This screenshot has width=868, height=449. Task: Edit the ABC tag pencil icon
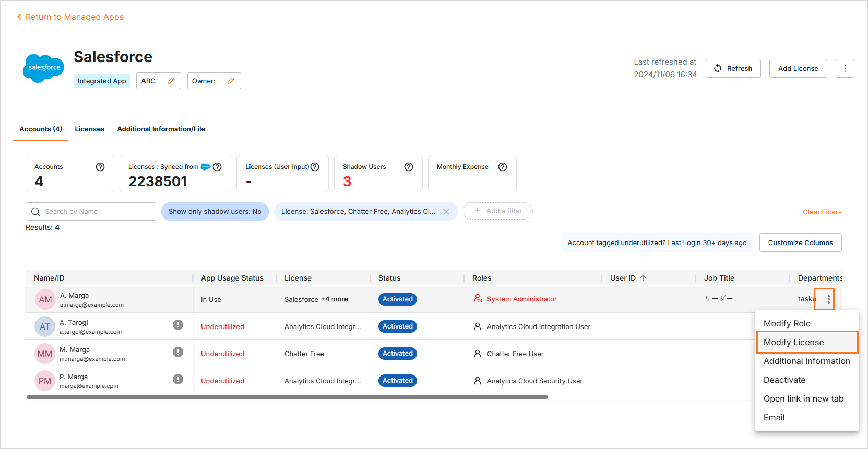(x=171, y=81)
